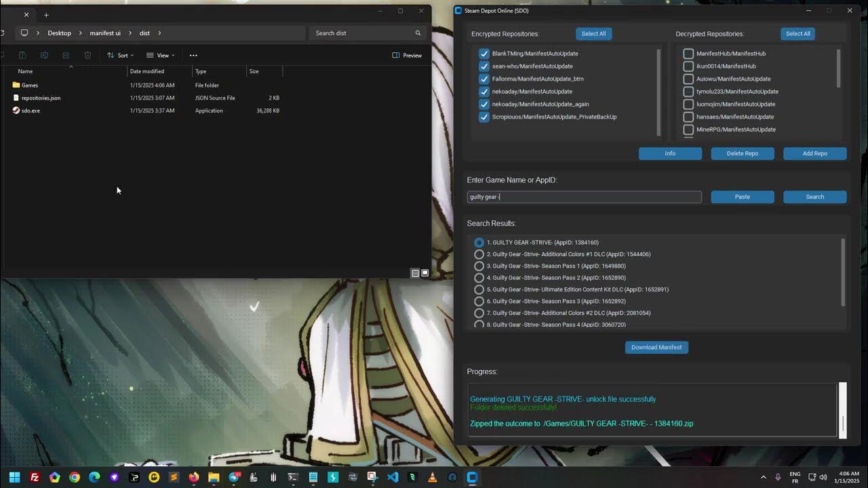Open Firefox from the taskbar
The width and height of the screenshot is (868, 488).
pos(194,477)
